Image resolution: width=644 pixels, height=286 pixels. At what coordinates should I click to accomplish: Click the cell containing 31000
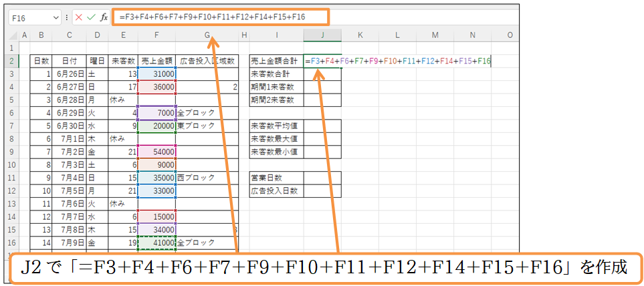coord(156,74)
